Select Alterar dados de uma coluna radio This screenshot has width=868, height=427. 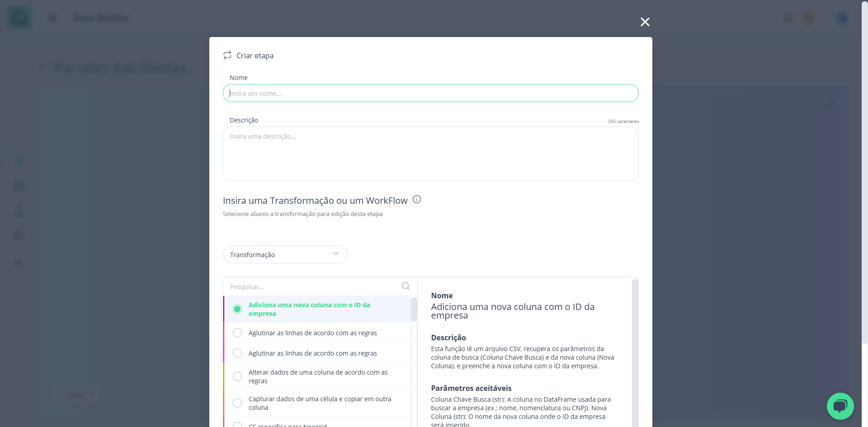pyautogui.click(x=237, y=376)
